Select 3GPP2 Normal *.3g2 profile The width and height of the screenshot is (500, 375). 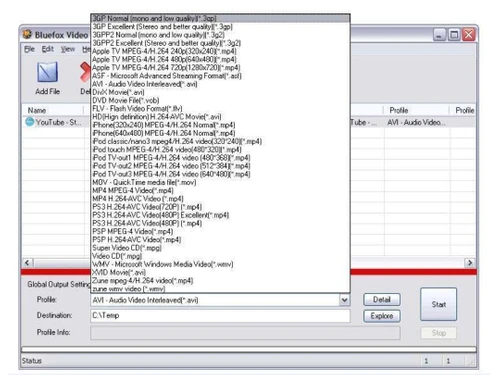click(x=220, y=35)
